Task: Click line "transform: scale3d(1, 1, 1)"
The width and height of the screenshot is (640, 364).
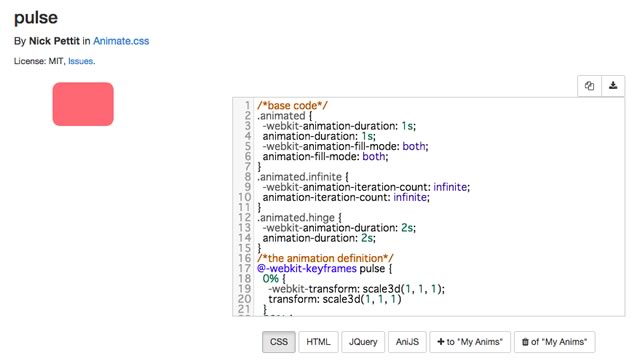Action: 335,299
